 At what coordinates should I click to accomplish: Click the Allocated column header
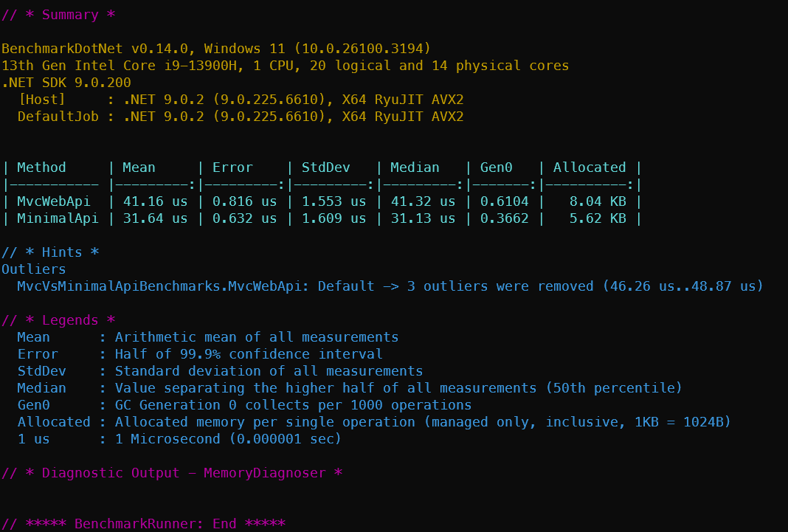click(590, 167)
